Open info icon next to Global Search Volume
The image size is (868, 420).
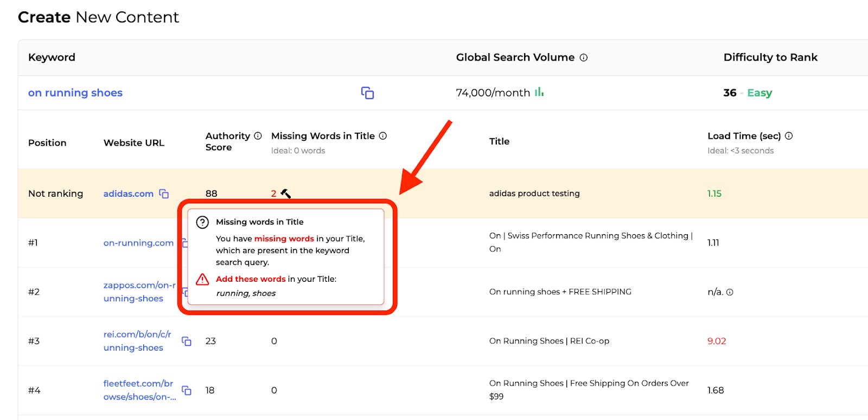coord(584,57)
